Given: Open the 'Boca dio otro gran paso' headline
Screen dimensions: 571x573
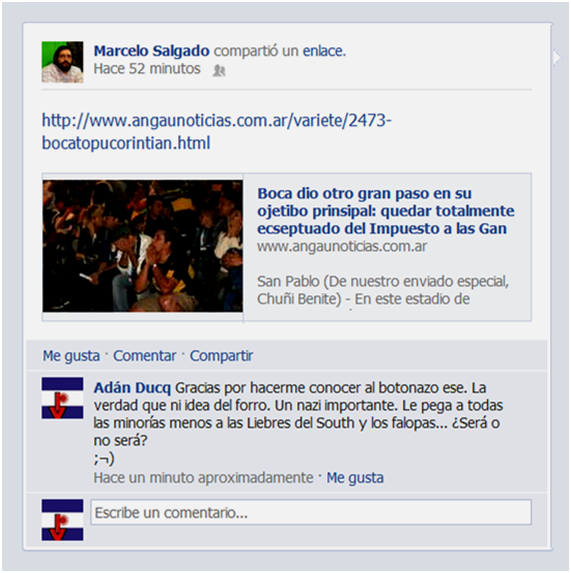Looking at the screenshot, I should point(385,211).
